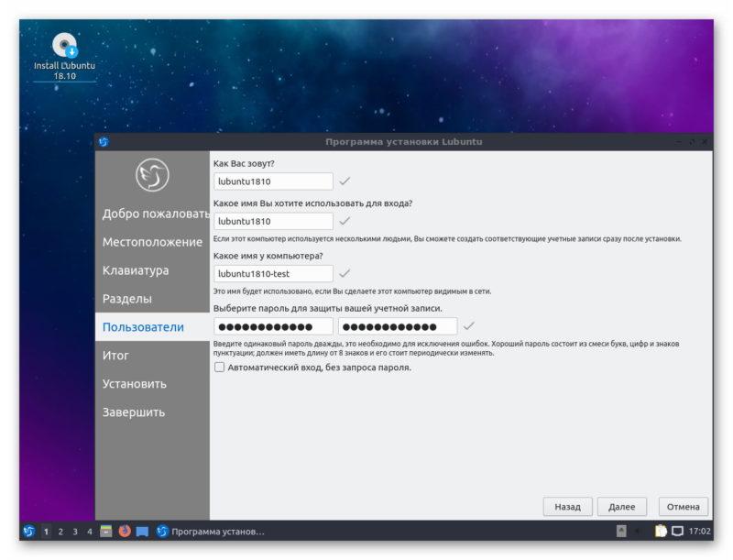Launch Firefox from the taskbar
Screen dimensions: 733x560
[x=125, y=532]
